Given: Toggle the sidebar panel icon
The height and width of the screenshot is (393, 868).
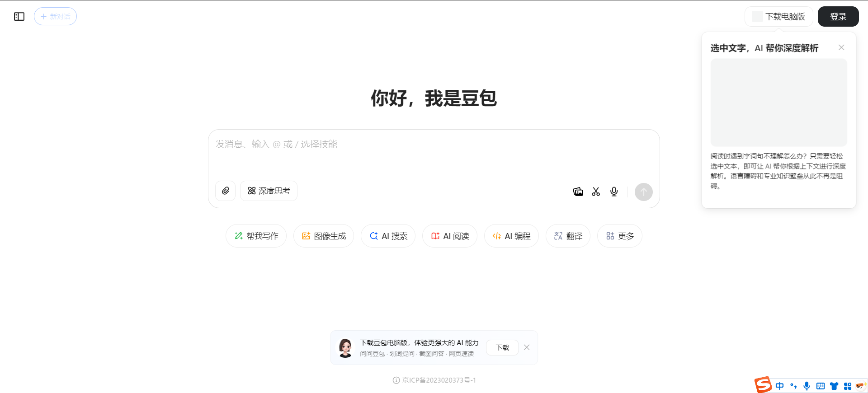Looking at the screenshot, I should tap(19, 17).
